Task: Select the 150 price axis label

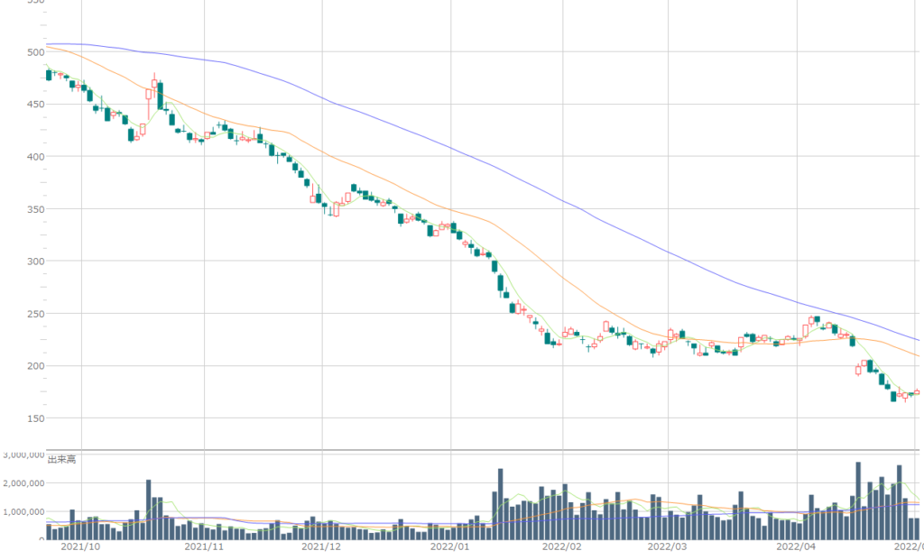Action: click(35, 418)
